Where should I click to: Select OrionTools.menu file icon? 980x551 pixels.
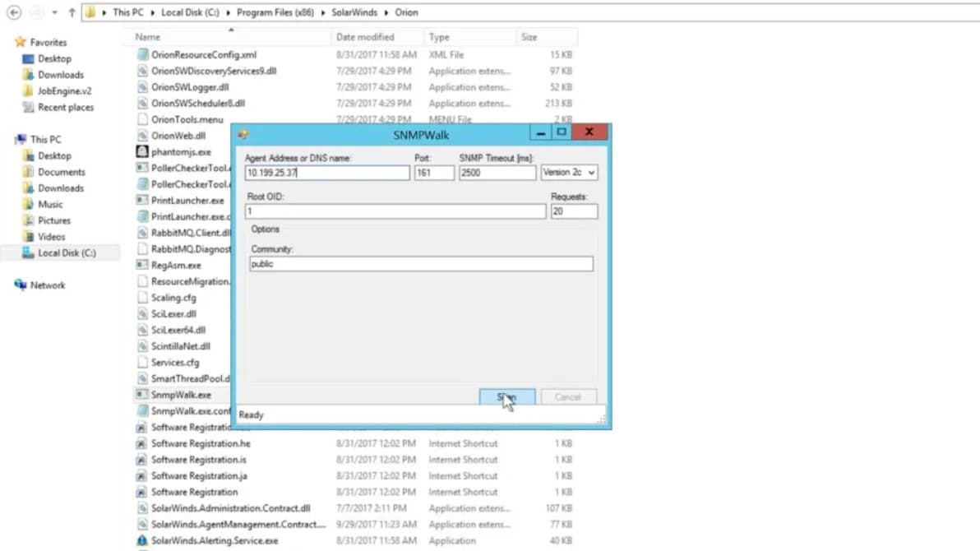pyautogui.click(x=142, y=119)
